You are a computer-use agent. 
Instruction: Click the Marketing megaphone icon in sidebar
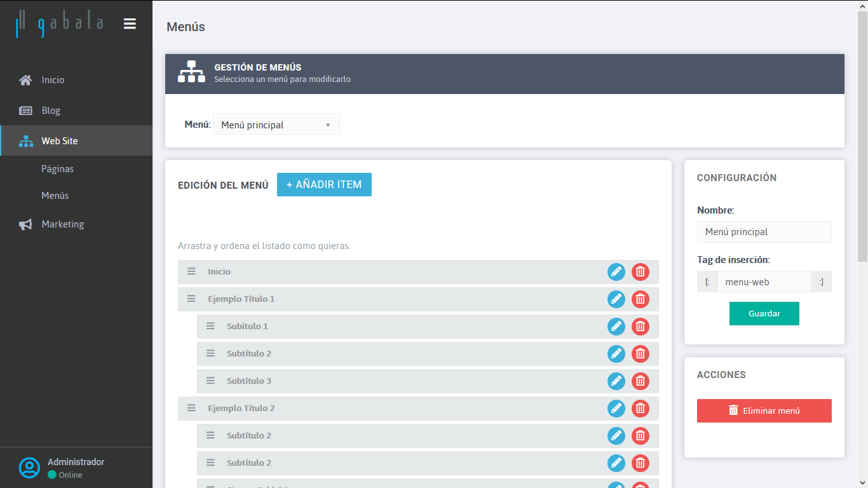click(x=25, y=224)
